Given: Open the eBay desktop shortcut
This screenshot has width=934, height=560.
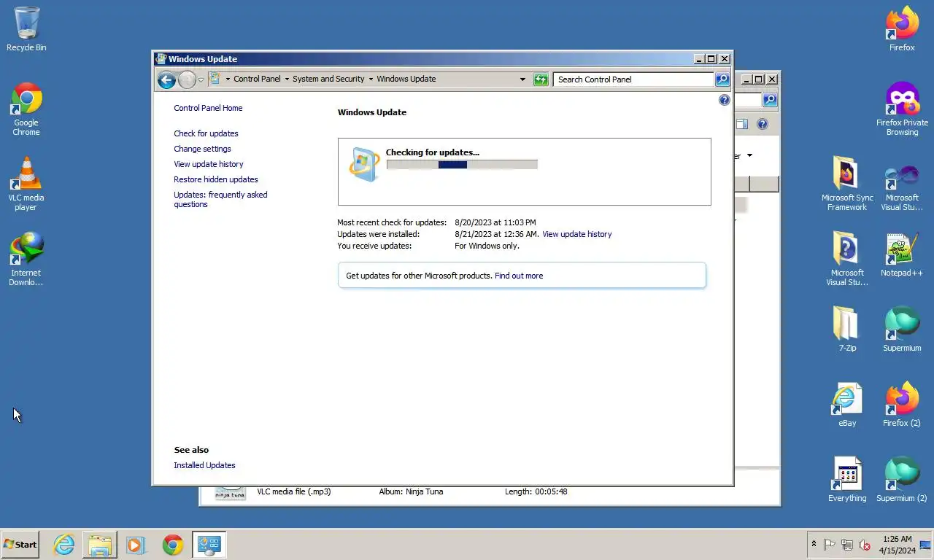Looking at the screenshot, I should point(847,405).
